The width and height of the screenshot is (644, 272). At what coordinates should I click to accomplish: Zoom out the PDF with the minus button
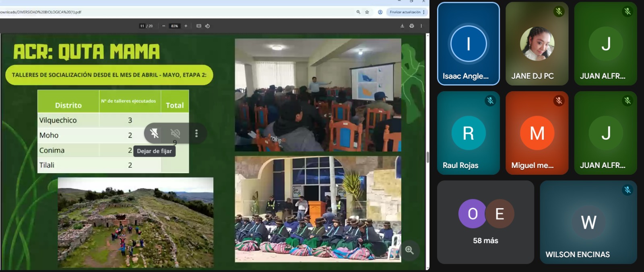tap(164, 26)
